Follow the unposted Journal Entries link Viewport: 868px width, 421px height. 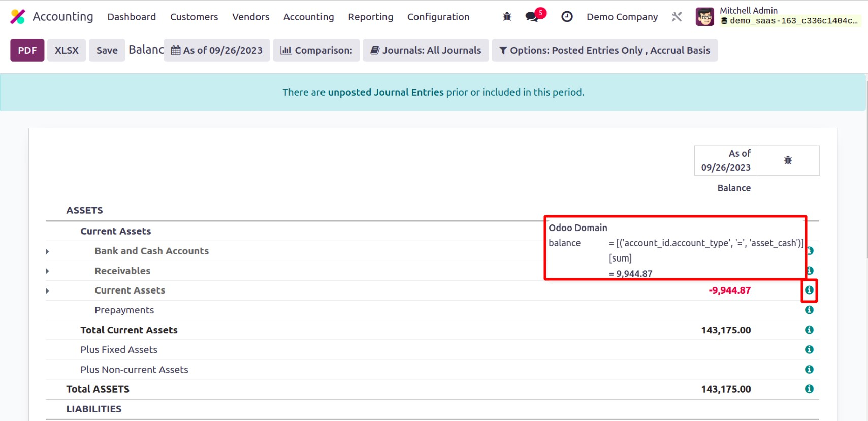tap(385, 92)
